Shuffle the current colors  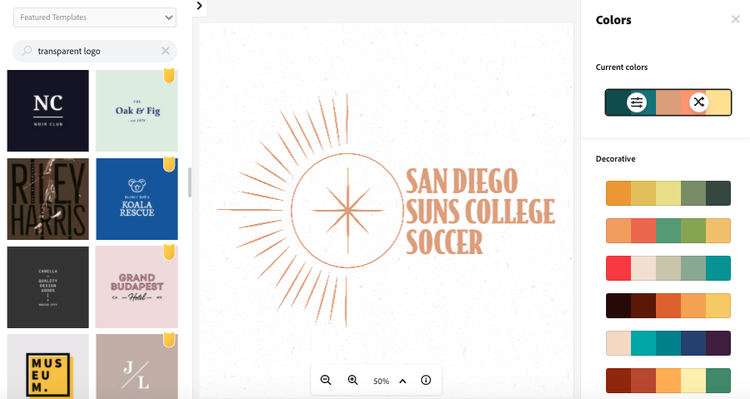(699, 102)
